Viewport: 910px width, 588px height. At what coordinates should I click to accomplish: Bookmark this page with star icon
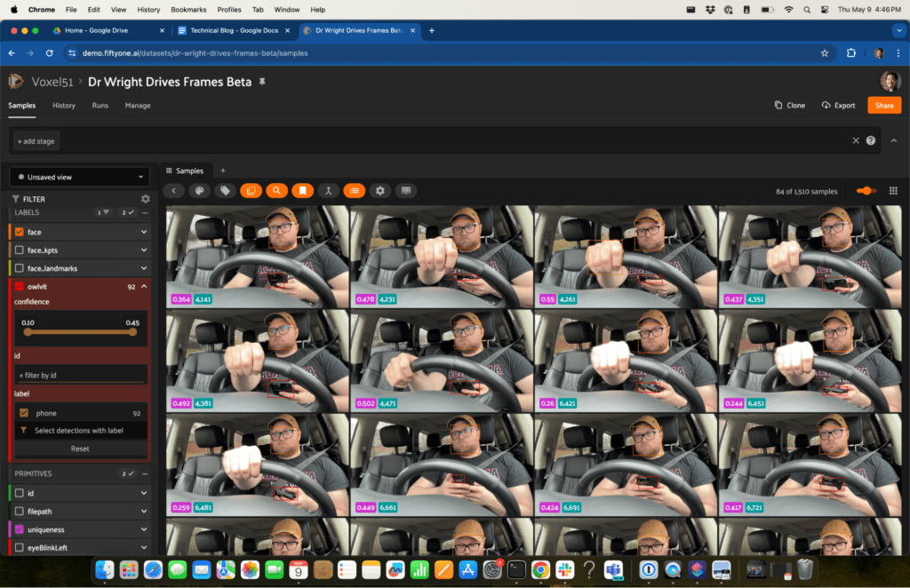(x=825, y=52)
